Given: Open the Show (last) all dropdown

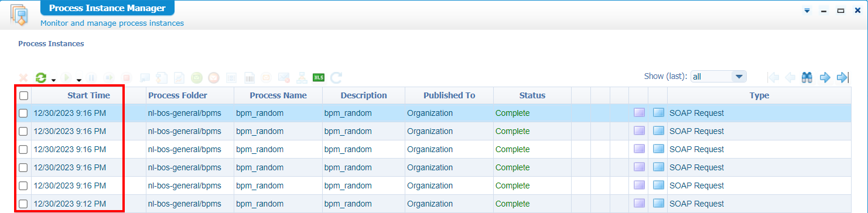Looking at the screenshot, I should pos(718,77).
